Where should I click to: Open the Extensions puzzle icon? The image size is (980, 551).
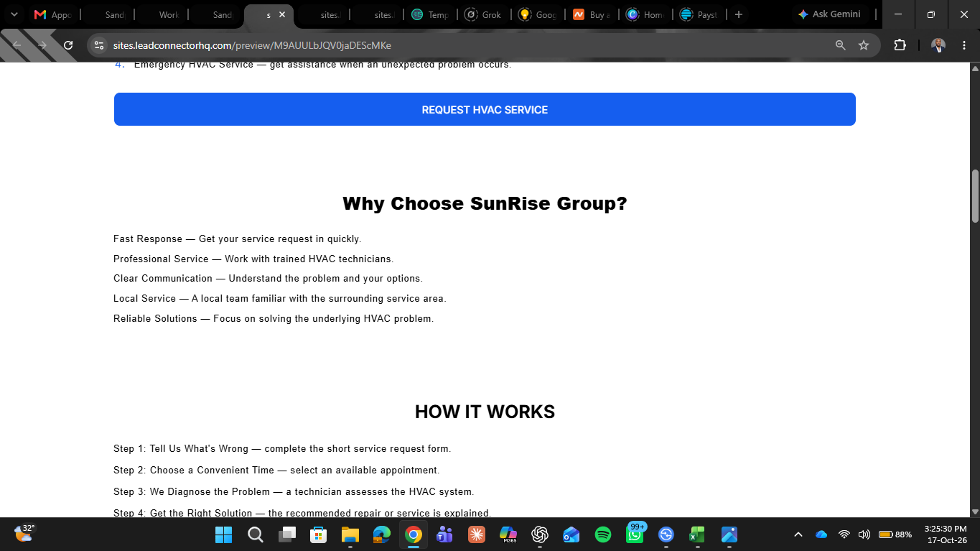pos(900,45)
